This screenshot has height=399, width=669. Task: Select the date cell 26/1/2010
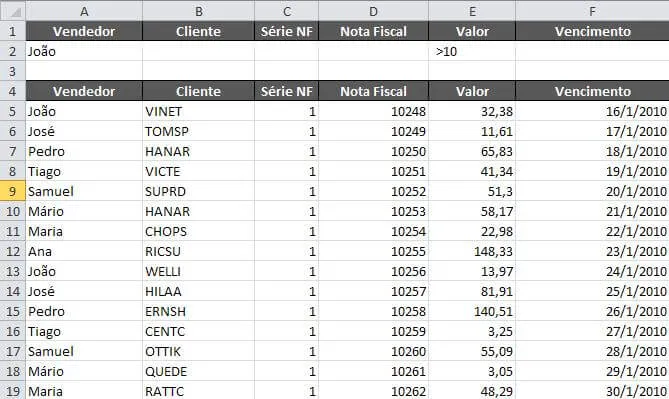pos(592,312)
